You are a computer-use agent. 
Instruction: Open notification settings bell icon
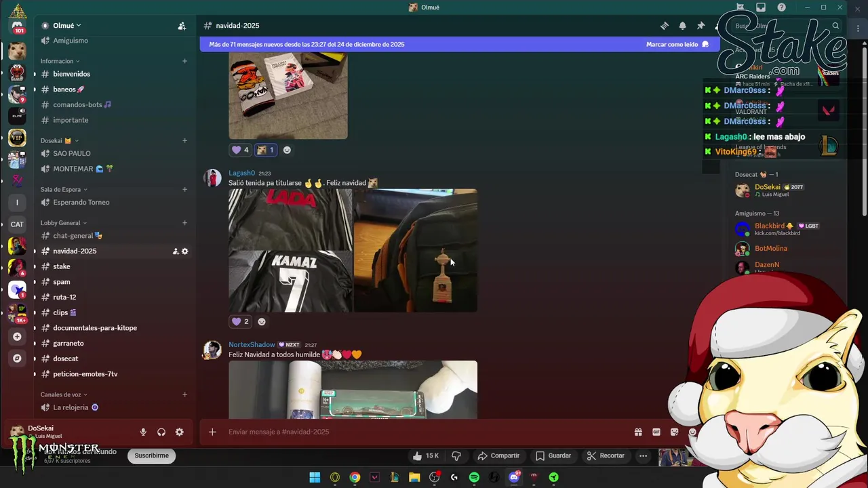click(683, 26)
